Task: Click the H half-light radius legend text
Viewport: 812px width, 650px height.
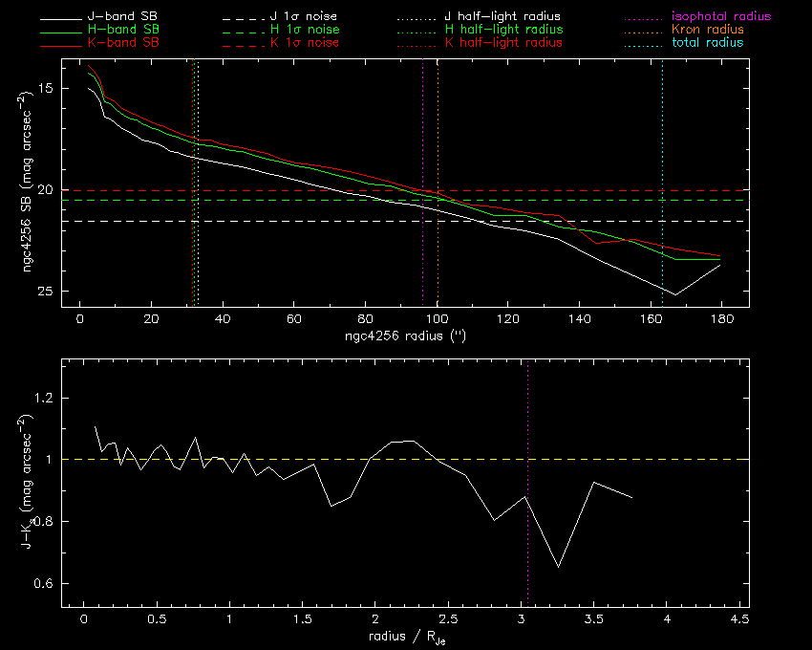Action: click(x=503, y=31)
